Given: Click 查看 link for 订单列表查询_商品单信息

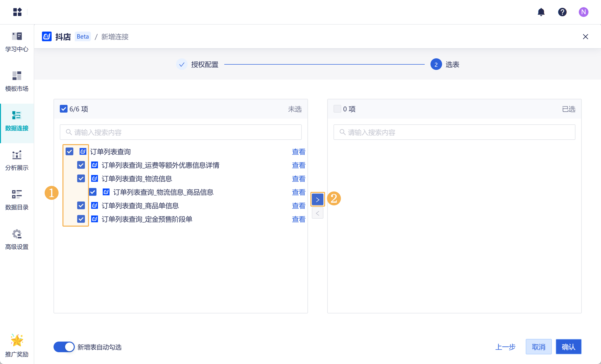Looking at the screenshot, I should (298, 206).
